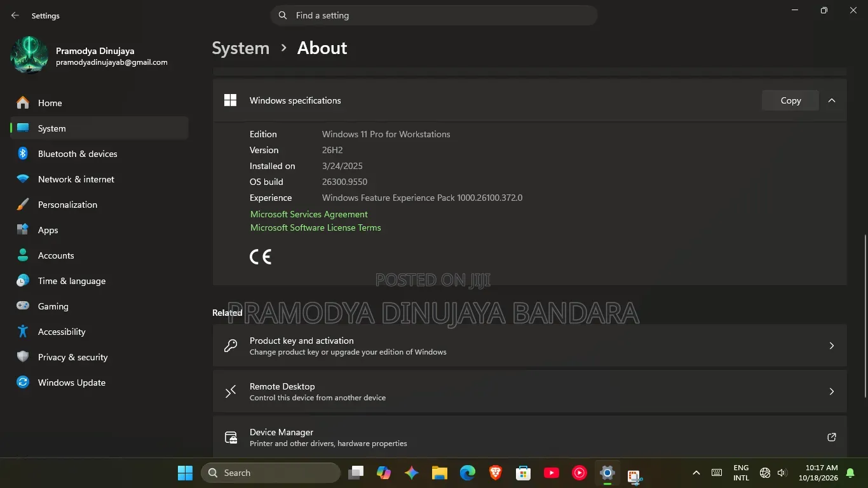This screenshot has height=488, width=868.
Task: Open Microsoft Store from the taskbar
Action: pyautogui.click(x=524, y=473)
